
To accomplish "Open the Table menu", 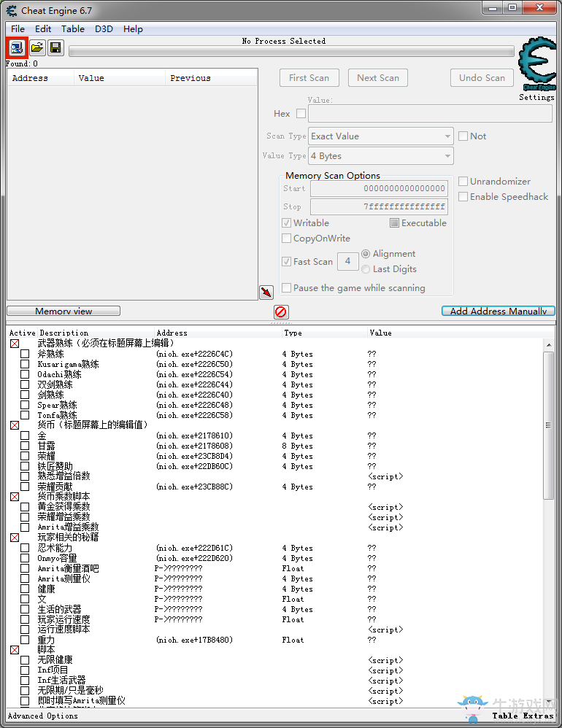I will pos(73,28).
